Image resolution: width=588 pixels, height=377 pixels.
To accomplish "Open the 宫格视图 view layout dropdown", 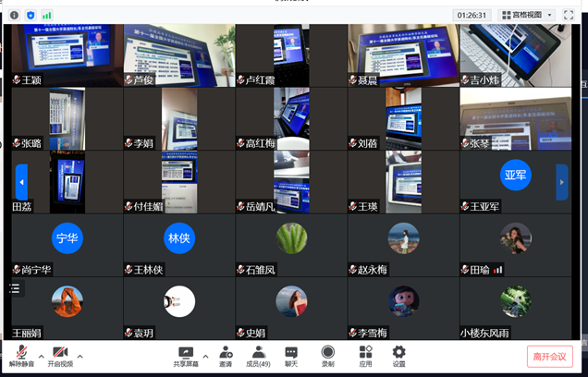I will point(527,16).
